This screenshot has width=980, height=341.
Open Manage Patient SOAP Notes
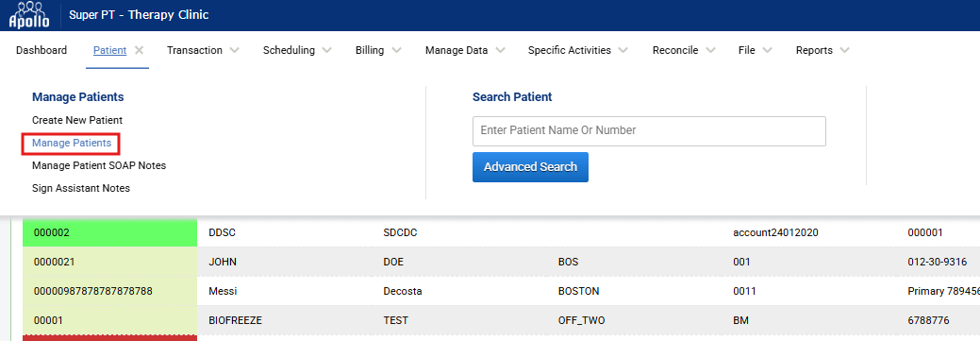99,166
